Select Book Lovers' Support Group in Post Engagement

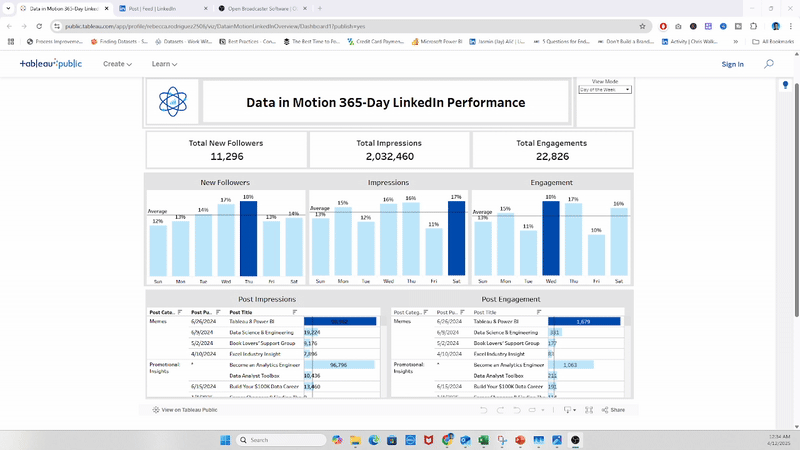point(506,343)
